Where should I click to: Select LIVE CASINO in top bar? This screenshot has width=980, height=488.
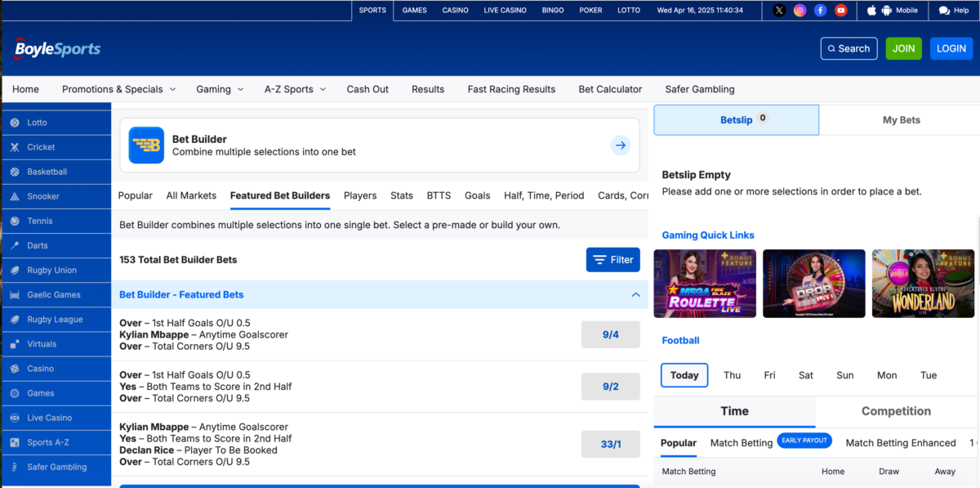(x=505, y=11)
